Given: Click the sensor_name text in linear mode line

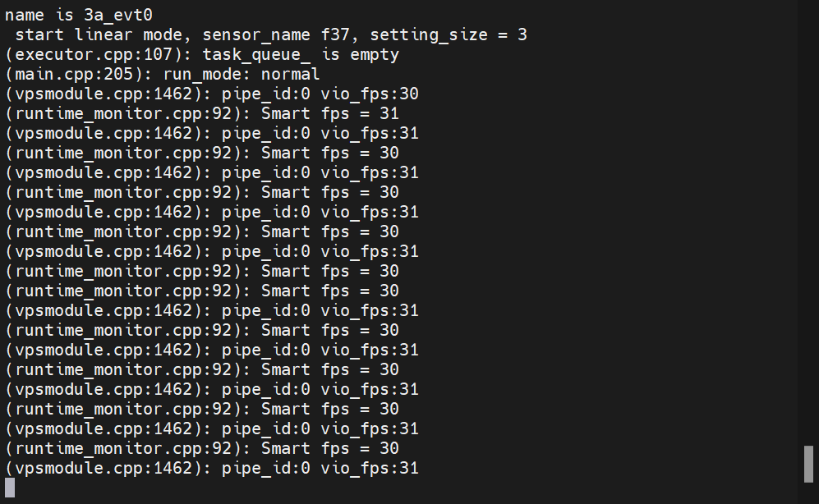Looking at the screenshot, I should tap(256, 35).
